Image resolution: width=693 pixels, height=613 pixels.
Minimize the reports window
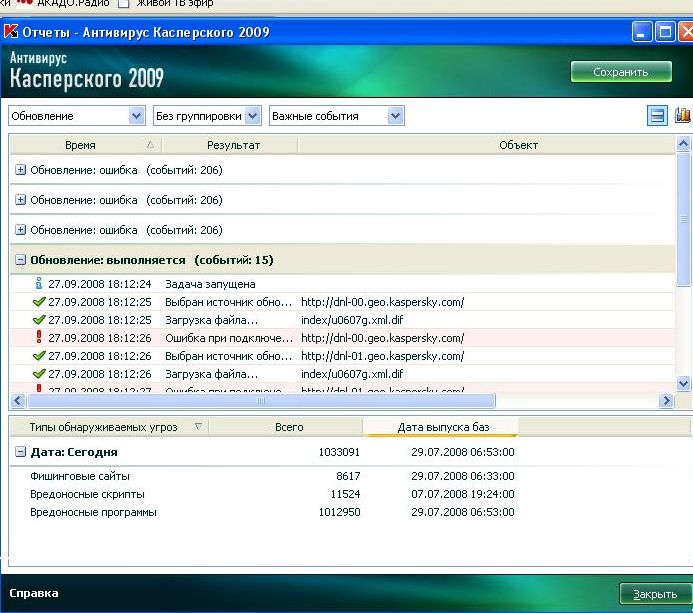pyautogui.click(x=641, y=32)
